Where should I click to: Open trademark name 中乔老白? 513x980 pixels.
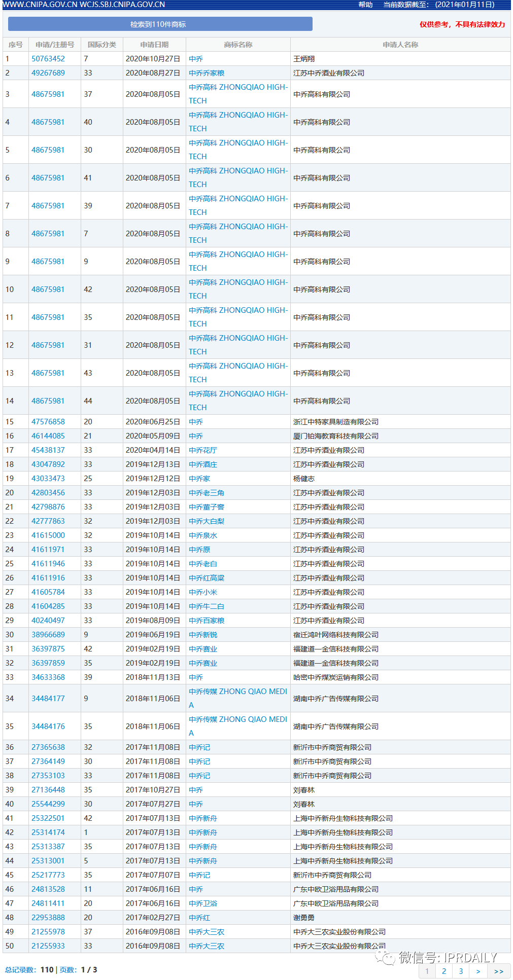pyautogui.click(x=203, y=564)
